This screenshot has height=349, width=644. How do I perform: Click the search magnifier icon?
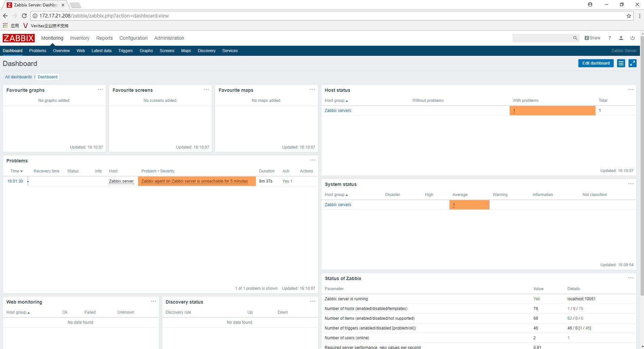575,38
